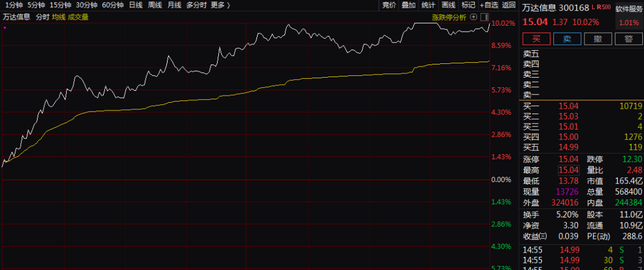Switch to the 日线 daily chart tab
Viewport: 644px width, 270px height.
[135, 5]
